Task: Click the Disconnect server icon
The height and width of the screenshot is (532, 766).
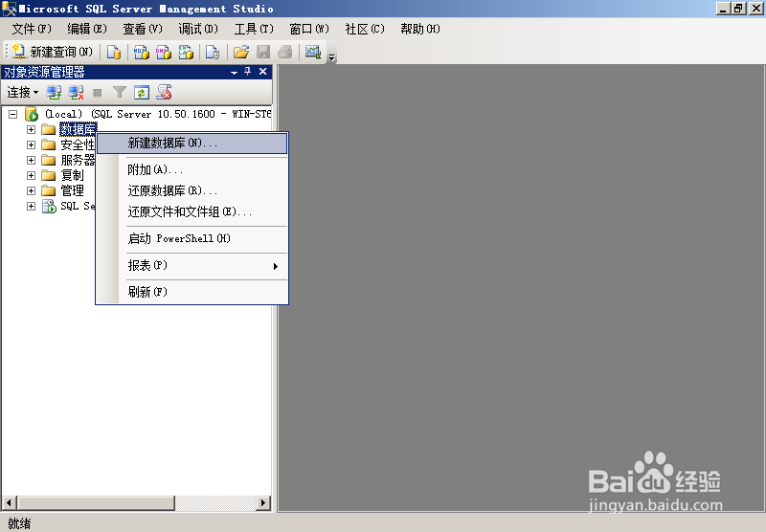Action: (x=76, y=92)
